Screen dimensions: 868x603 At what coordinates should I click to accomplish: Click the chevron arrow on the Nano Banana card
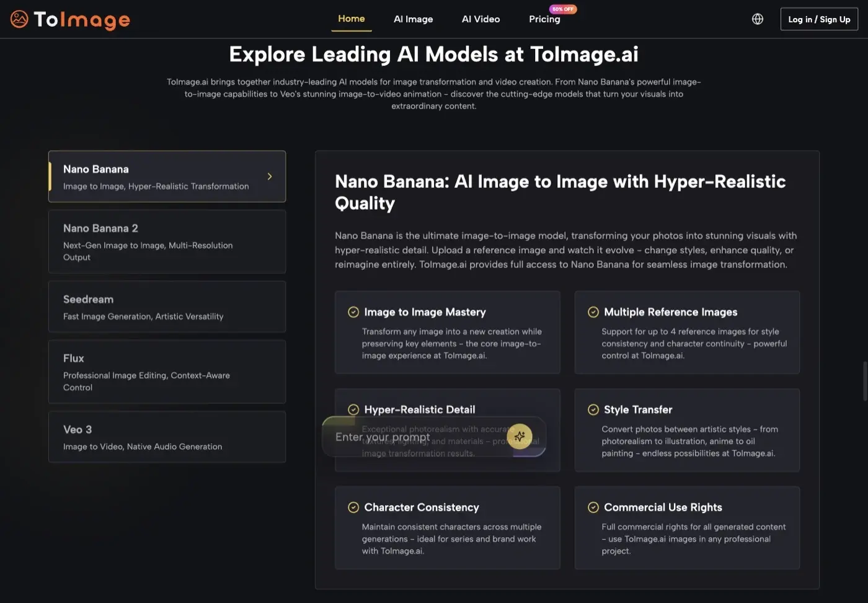click(x=270, y=177)
